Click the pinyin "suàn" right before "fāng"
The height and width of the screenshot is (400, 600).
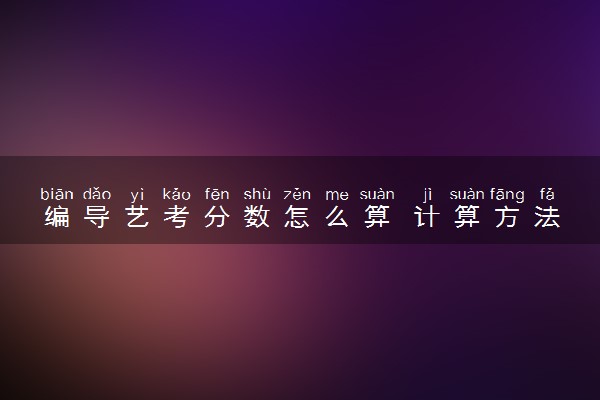pyautogui.click(x=467, y=194)
